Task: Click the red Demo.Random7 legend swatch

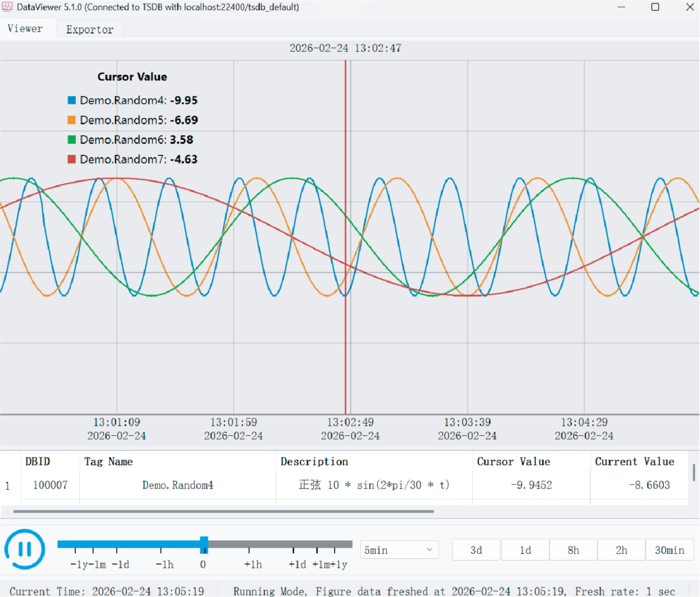Action: [x=71, y=159]
